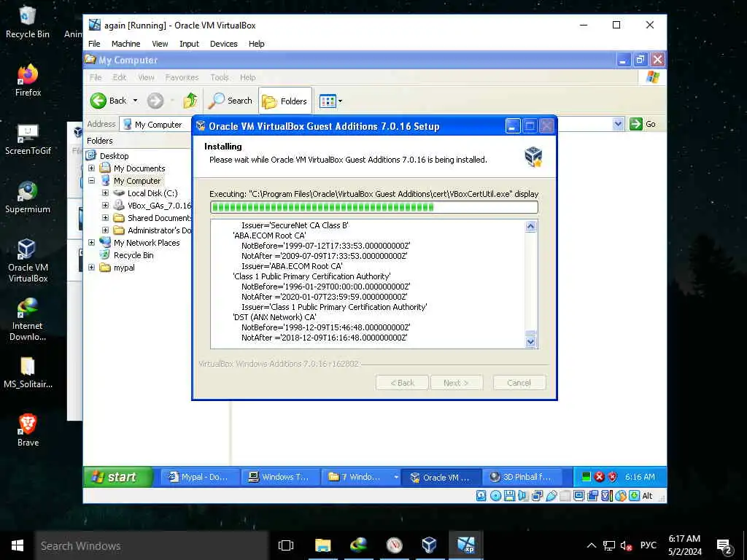Click the green network monitor tray icon in XP
Screen dimensions: 747x560
(587, 477)
